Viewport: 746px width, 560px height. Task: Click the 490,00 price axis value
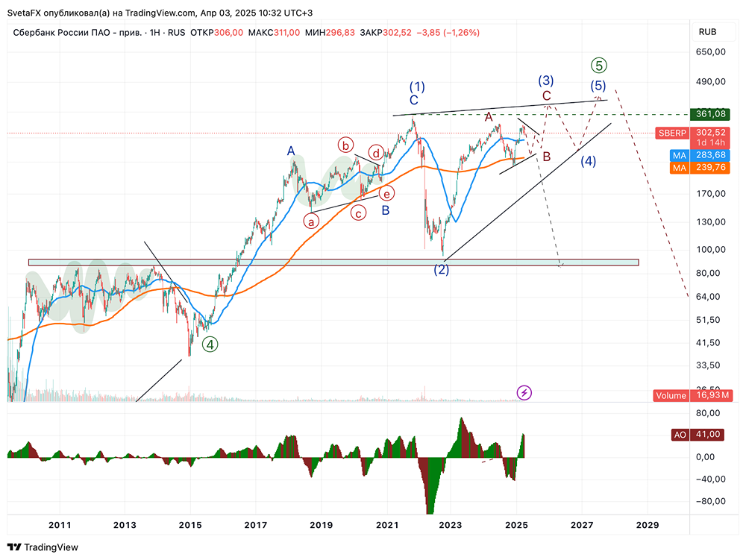point(711,81)
